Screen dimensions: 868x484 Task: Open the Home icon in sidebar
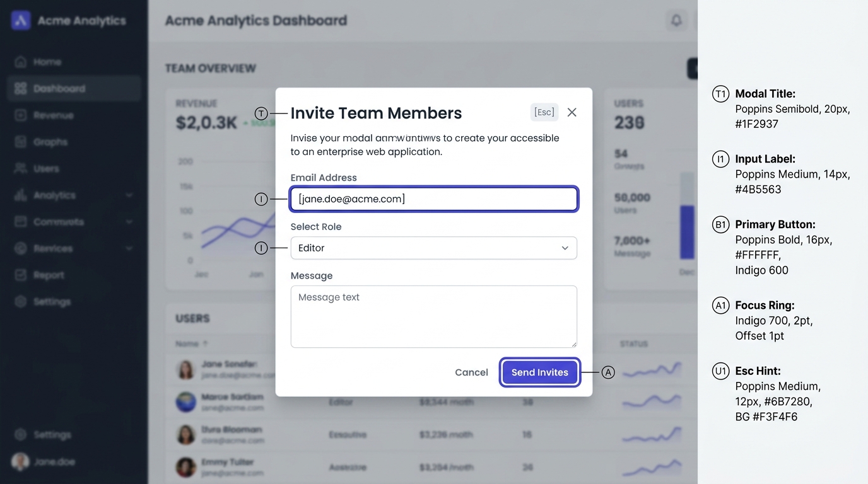21,62
